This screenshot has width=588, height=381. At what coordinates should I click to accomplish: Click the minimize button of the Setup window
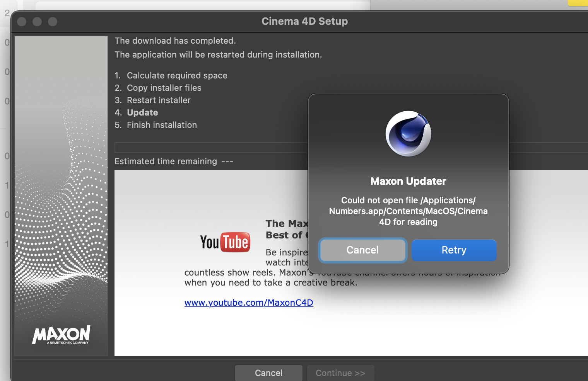point(37,22)
